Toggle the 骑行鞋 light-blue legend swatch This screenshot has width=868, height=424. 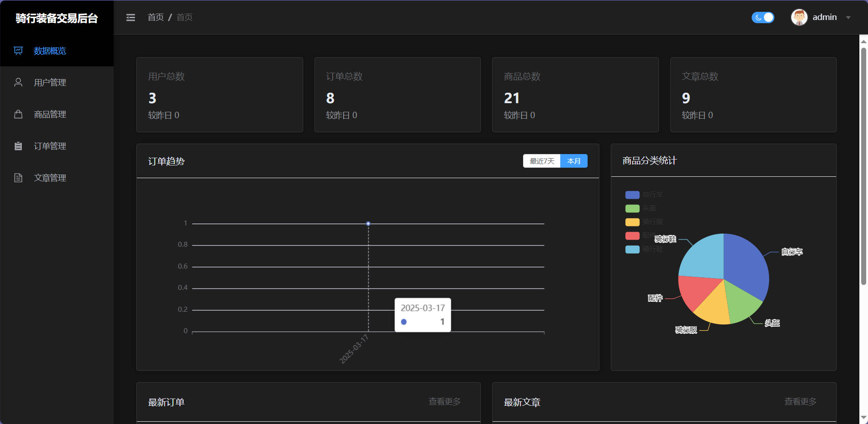point(632,249)
